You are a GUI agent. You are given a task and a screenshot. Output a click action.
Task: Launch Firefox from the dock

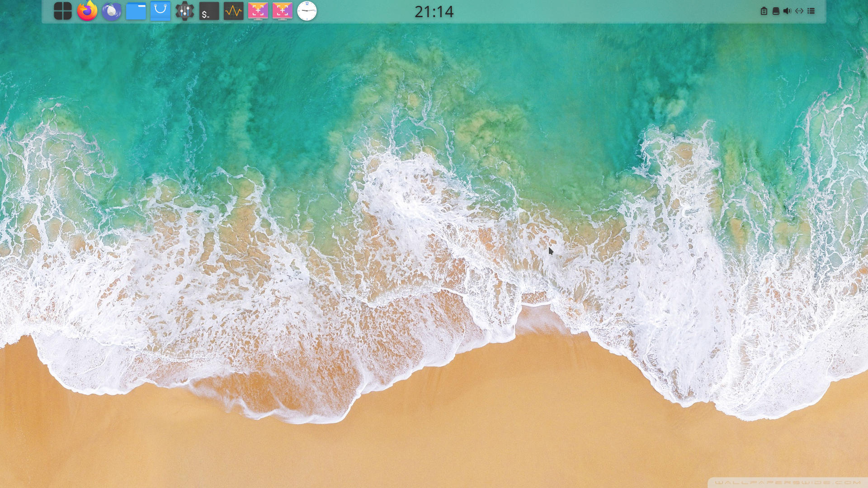pos(87,11)
